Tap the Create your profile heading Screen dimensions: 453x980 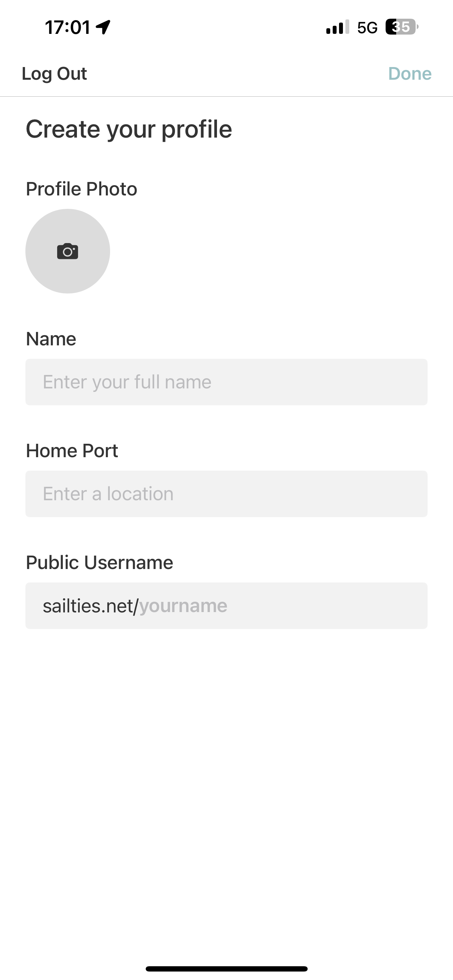(x=129, y=129)
